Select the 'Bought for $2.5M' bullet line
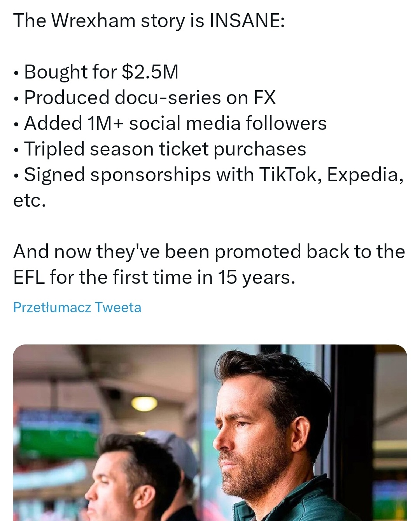Image resolution: width=420 pixels, height=521 pixels. tap(101, 72)
